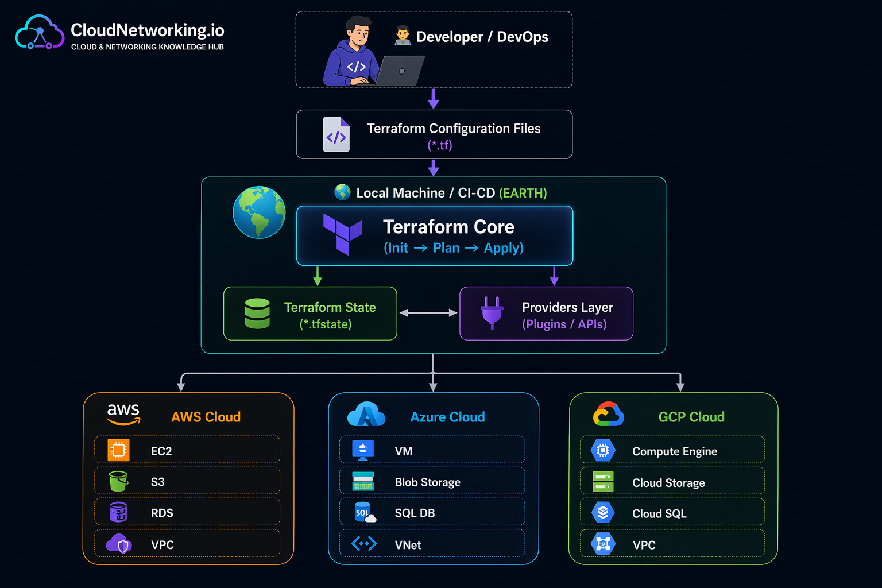This screenshot has height=588, width=882.
Task: Click the VNet label
Action: point(408,545)
